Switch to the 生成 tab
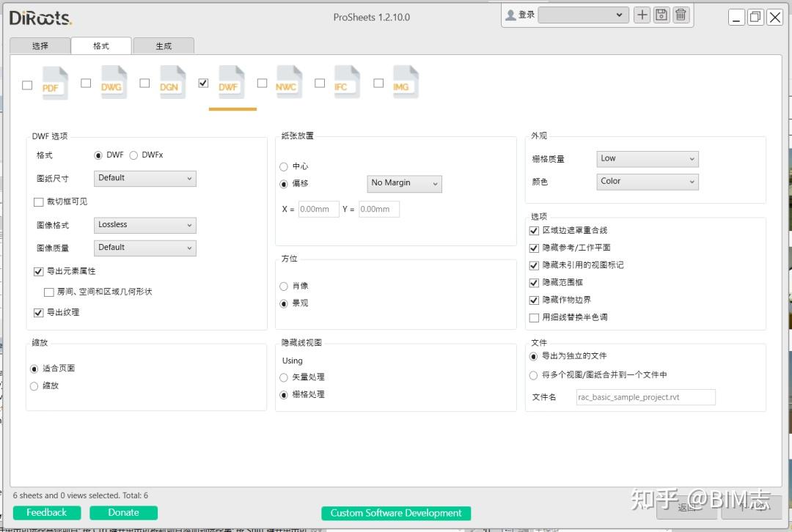The width and height of the screenshot is (792, 532). click(x=163, y=45)
